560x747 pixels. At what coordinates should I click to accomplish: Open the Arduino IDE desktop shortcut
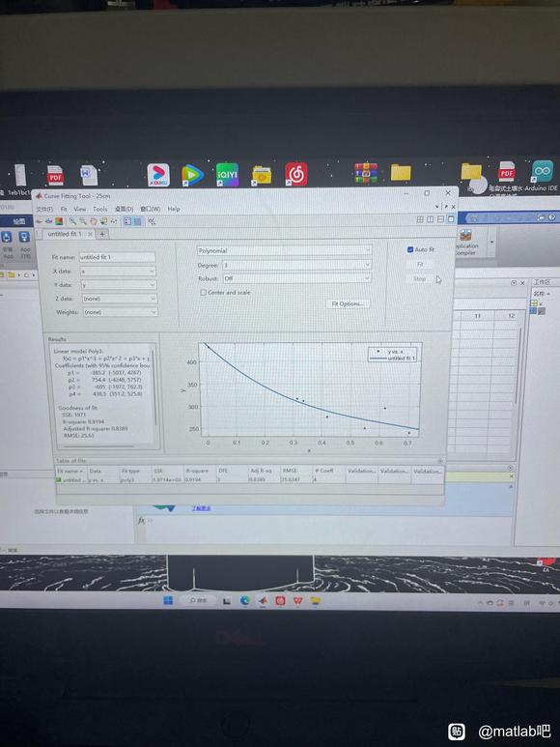[x=542, y=171]
